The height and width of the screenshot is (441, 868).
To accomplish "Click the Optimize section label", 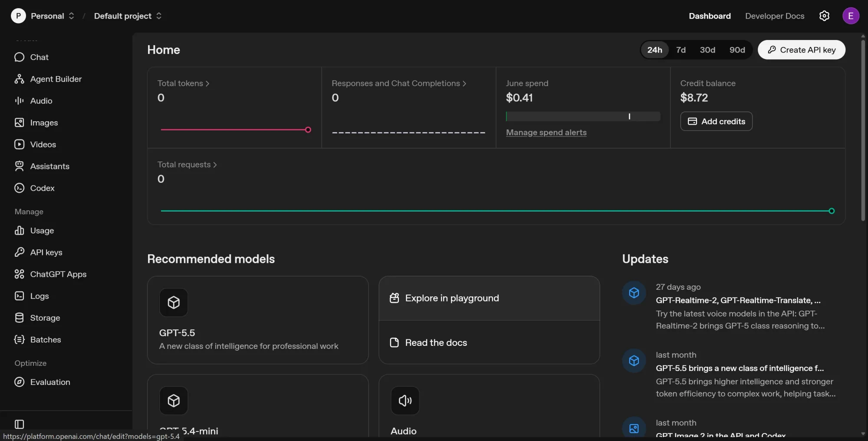I will pos(30,363).
